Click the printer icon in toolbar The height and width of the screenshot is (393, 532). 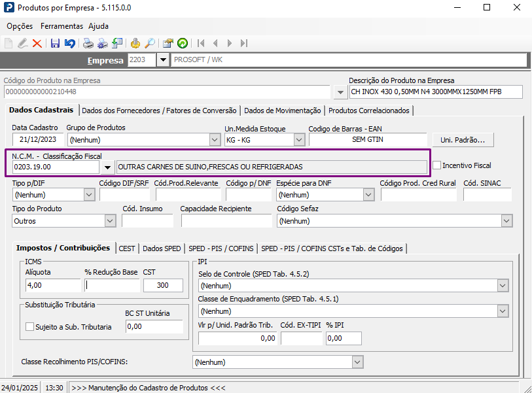88,43
